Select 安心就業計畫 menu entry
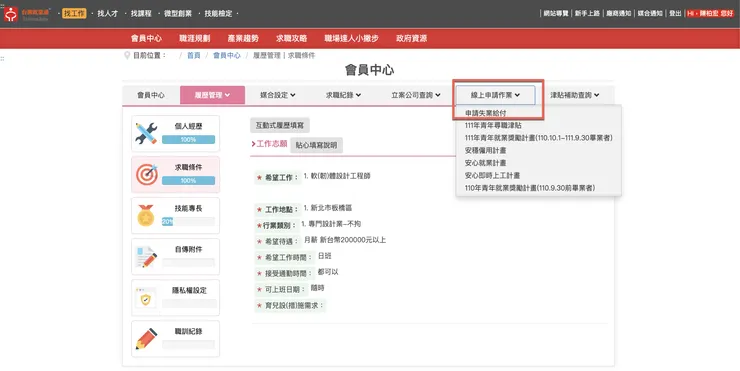Screen dimensions: 740x371 pyautogui.click(x=486, y=163)
